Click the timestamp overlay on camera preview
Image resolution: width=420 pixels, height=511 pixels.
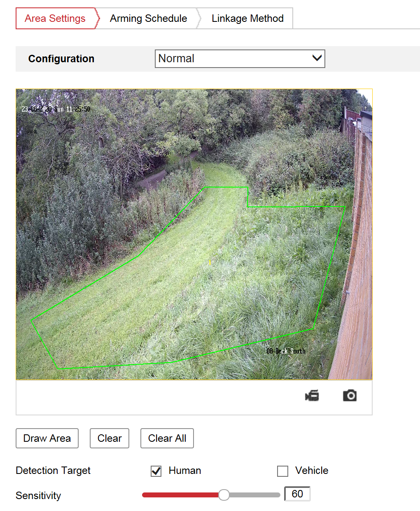(56, 109)
